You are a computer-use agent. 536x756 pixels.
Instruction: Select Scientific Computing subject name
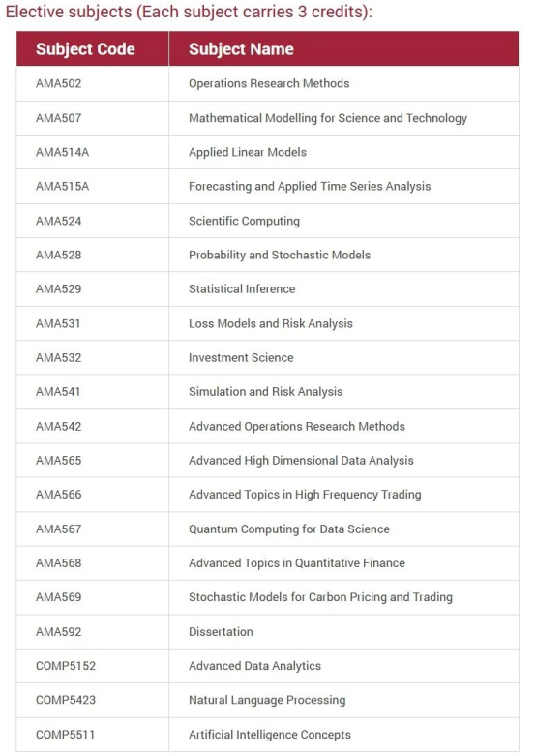(x=244, y=221)
